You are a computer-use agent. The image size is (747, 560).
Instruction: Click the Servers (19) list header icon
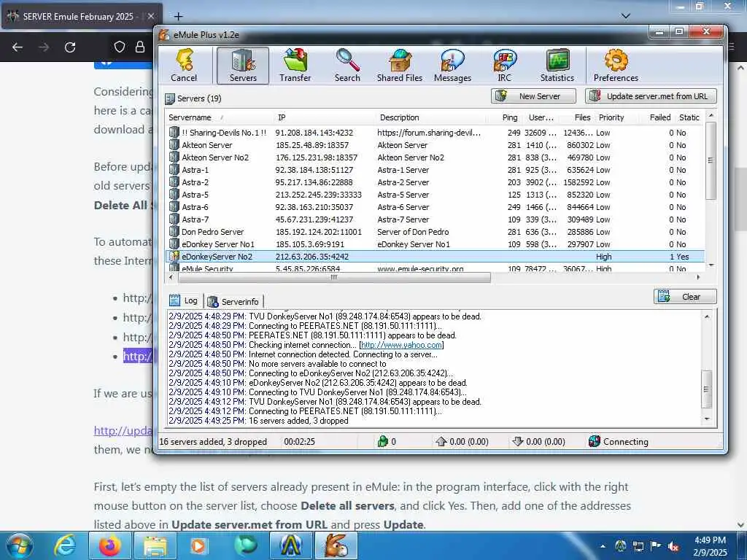(169, 98)
